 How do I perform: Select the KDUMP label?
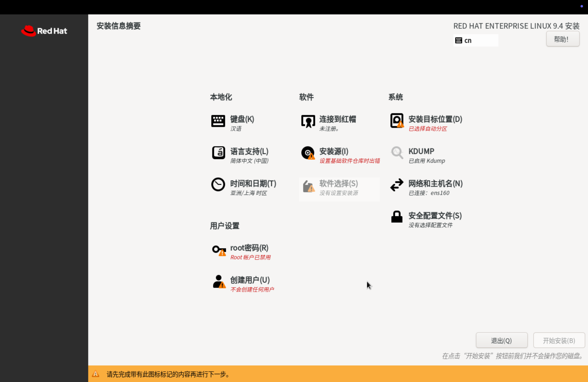[421, 151]
